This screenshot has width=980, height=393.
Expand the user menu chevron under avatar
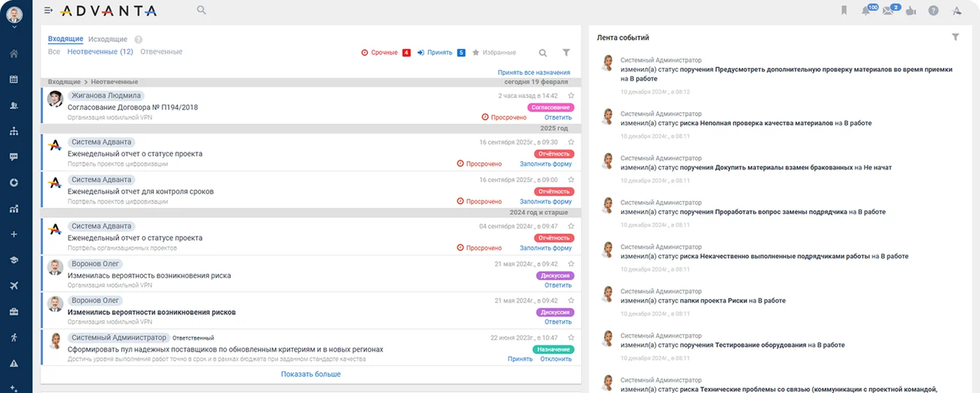point(13,28)
